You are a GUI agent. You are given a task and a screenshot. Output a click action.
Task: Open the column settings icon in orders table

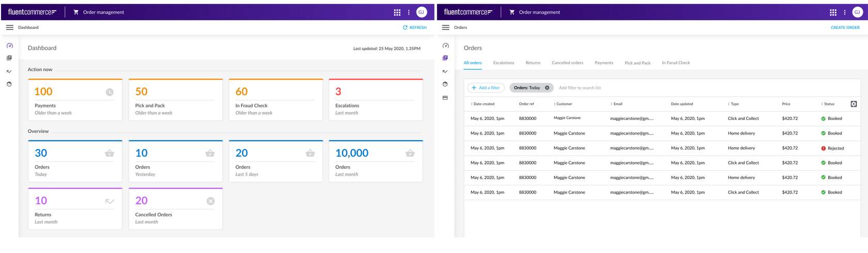point(854,104)
